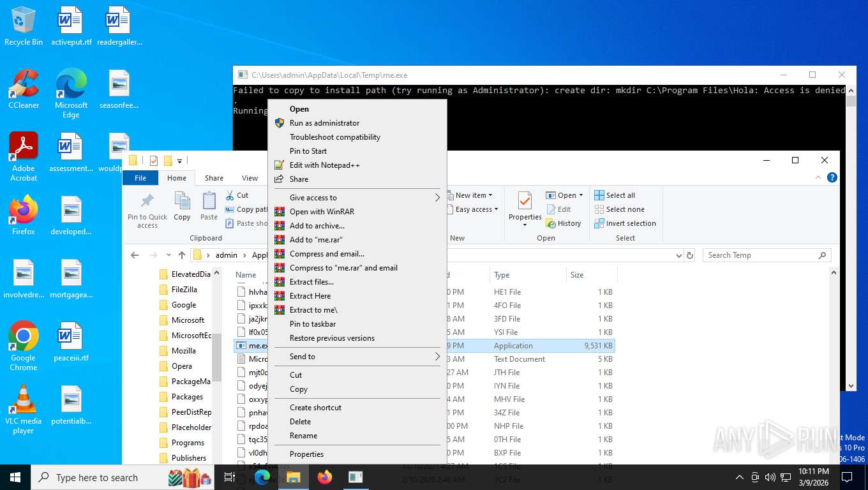Viewport: 868px width, 490px height.
Task: Click Select all in the ribbon
Action: (x=615, y=195)
